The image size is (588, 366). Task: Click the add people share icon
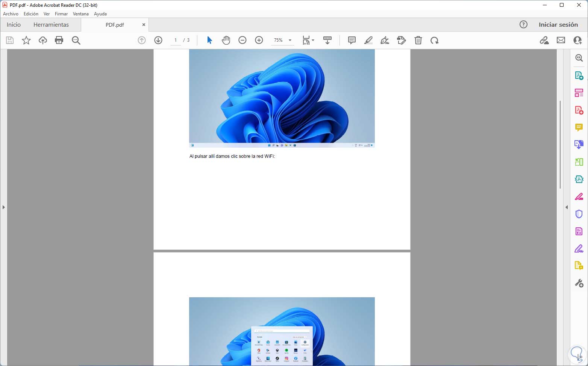(x=577, y=40)
